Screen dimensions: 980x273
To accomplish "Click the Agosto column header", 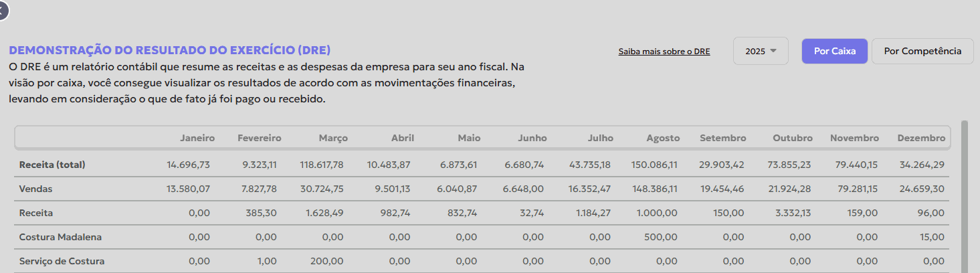I will [x=662, y=138].
